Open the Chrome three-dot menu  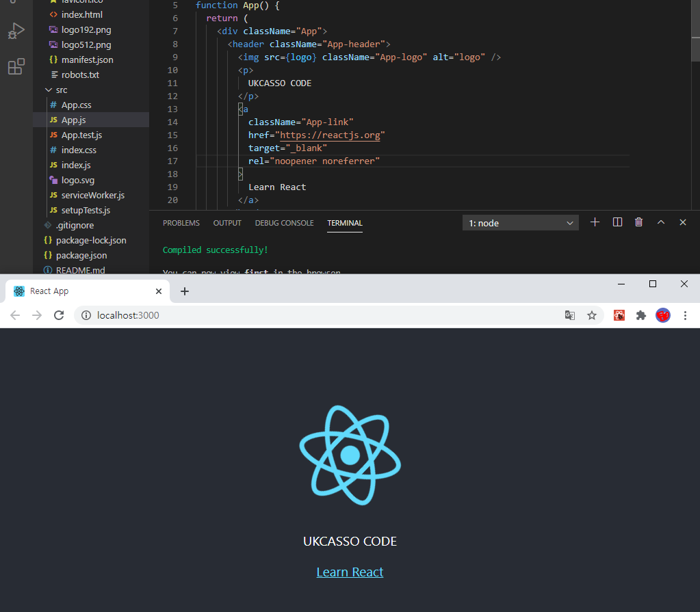point(685,315)
